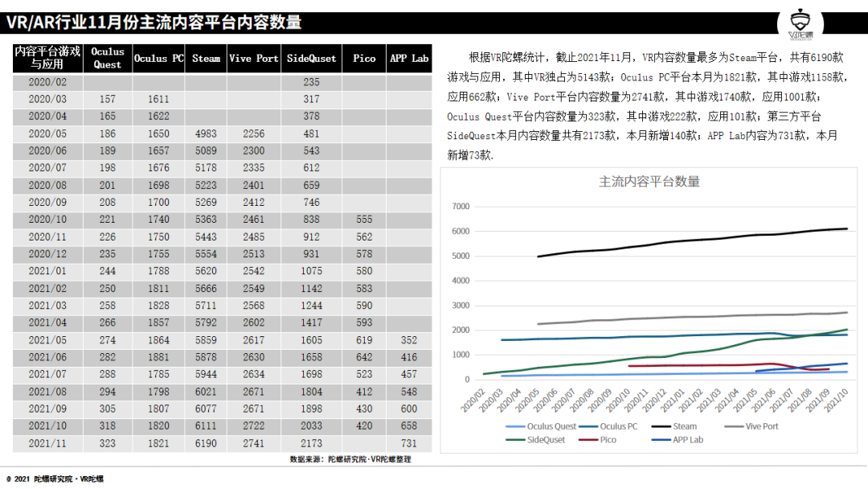
Task: Click the SideQuset value 235
Action: coord(311,82)
